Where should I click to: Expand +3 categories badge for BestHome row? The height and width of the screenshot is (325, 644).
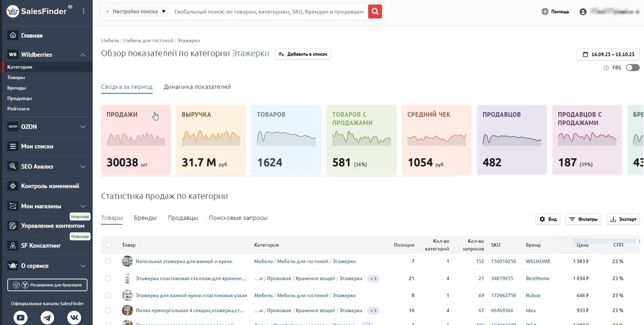point(374,278)
